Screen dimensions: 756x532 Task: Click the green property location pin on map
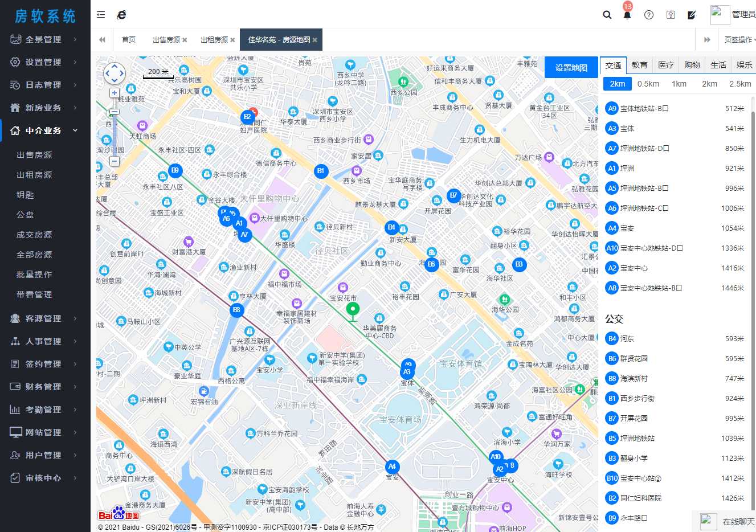point(353,312)
